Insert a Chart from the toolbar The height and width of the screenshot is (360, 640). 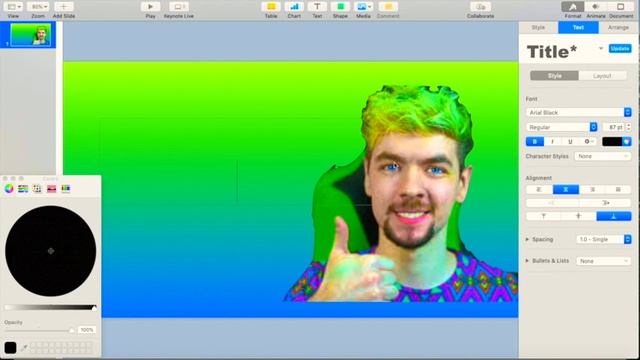tap(294, 7)
